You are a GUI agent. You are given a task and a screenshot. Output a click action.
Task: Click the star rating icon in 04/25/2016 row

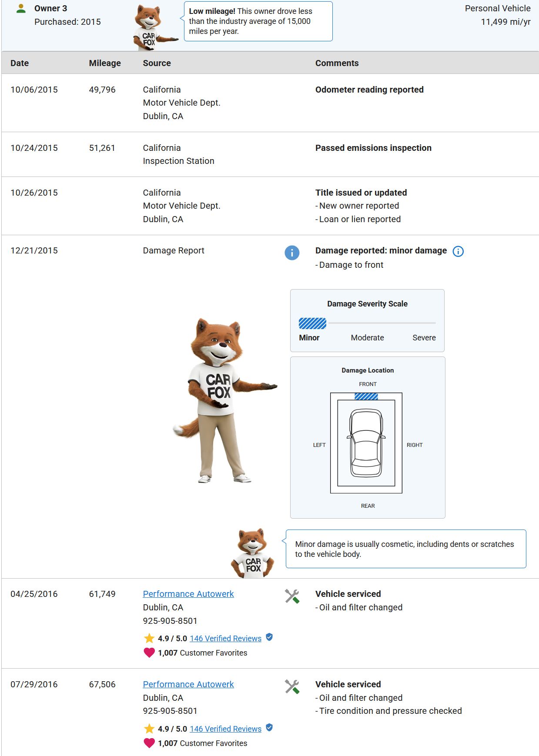(149, 638)
